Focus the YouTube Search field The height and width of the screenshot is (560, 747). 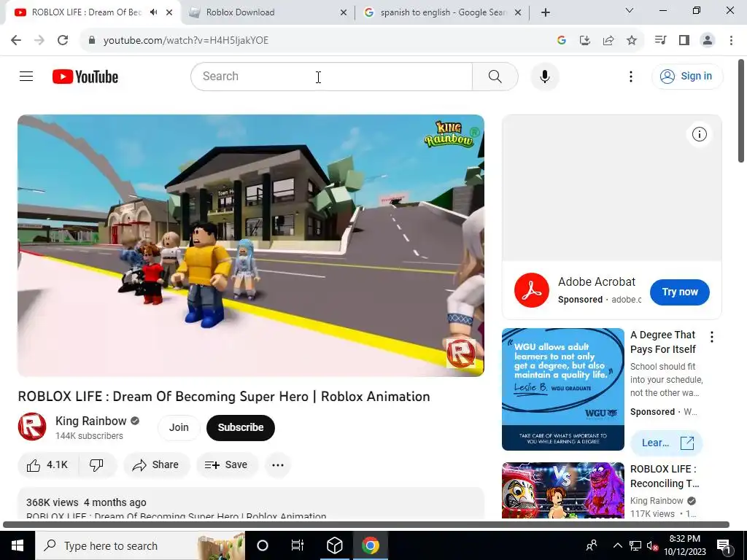[332, 76]
